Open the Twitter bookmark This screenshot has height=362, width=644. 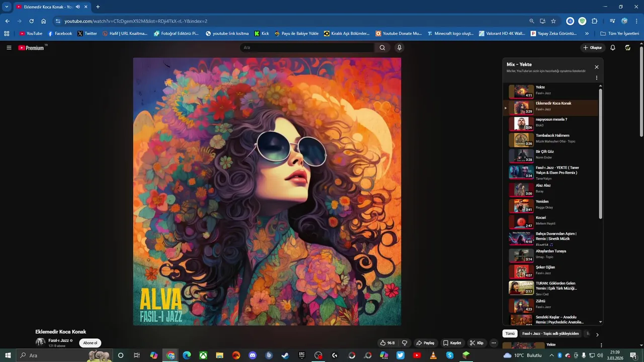[87, 34]
